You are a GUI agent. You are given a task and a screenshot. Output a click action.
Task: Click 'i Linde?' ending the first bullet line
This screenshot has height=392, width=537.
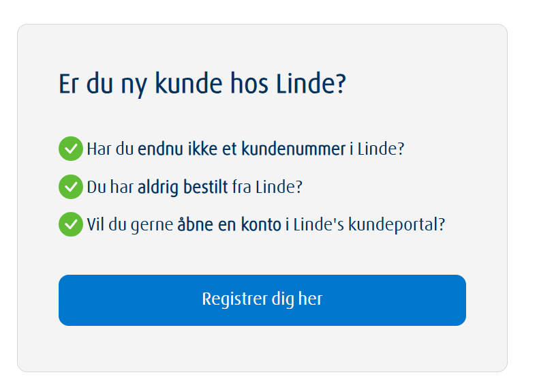[377, 149]
